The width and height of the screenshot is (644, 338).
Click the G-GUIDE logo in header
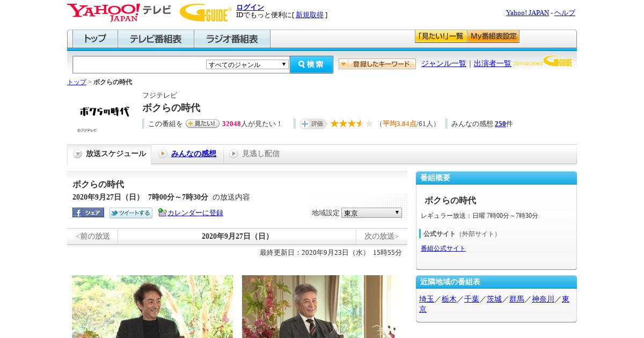[x=206, y=12]
